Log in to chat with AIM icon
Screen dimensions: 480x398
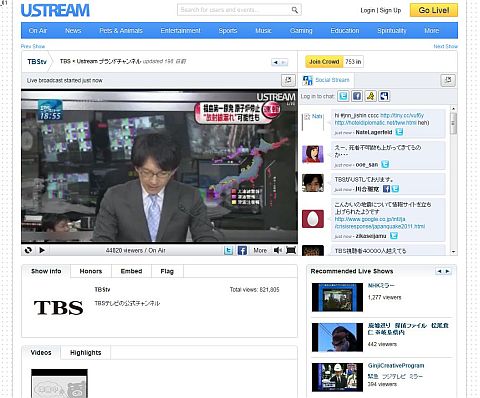click(371, 96)
